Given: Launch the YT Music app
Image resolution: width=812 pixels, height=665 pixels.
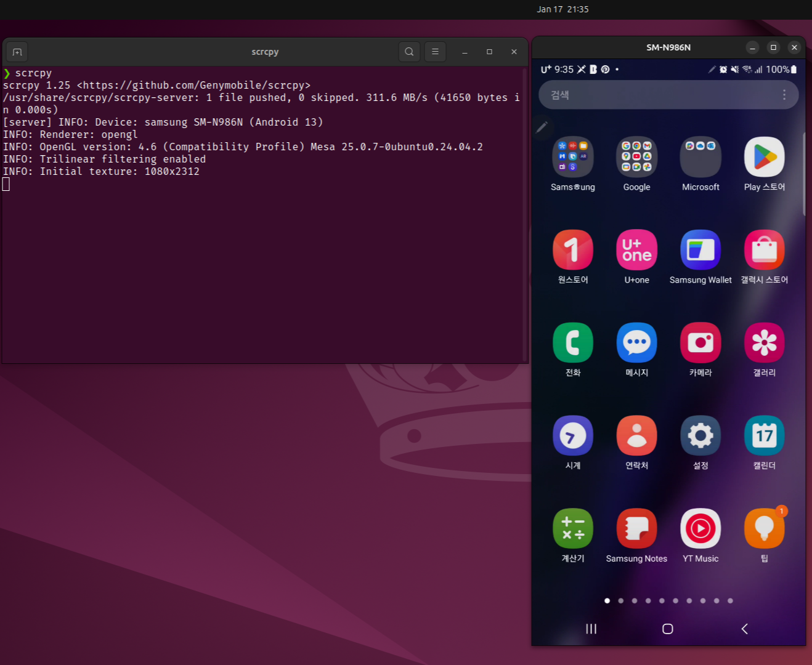Looking at the screenshot, I should click(700, 529).
